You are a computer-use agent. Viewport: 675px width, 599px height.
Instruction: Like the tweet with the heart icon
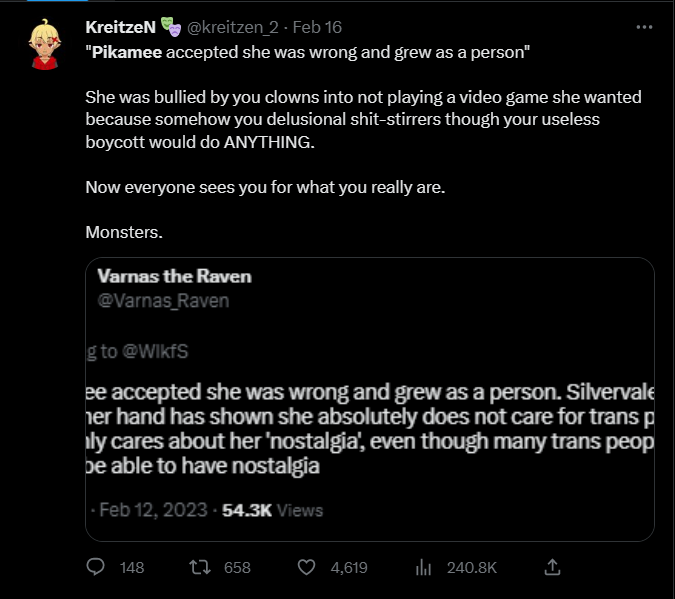tap(307, 567)
